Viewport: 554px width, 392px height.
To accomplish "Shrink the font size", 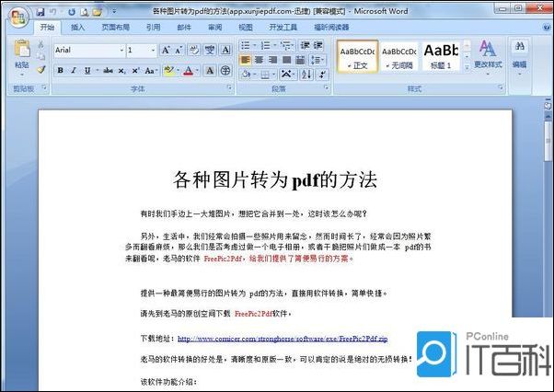I will pyautogui.click(x=179, y=50).
